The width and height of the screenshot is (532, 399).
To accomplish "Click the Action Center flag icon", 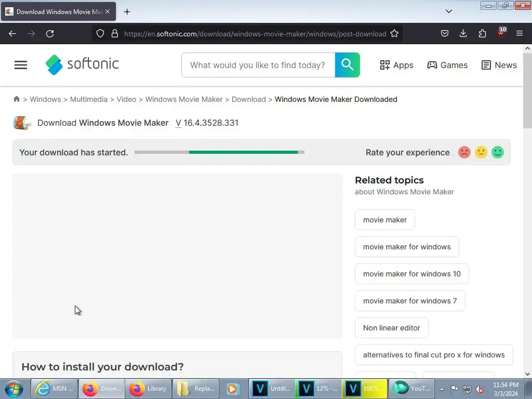I will [x=454, y=389].
